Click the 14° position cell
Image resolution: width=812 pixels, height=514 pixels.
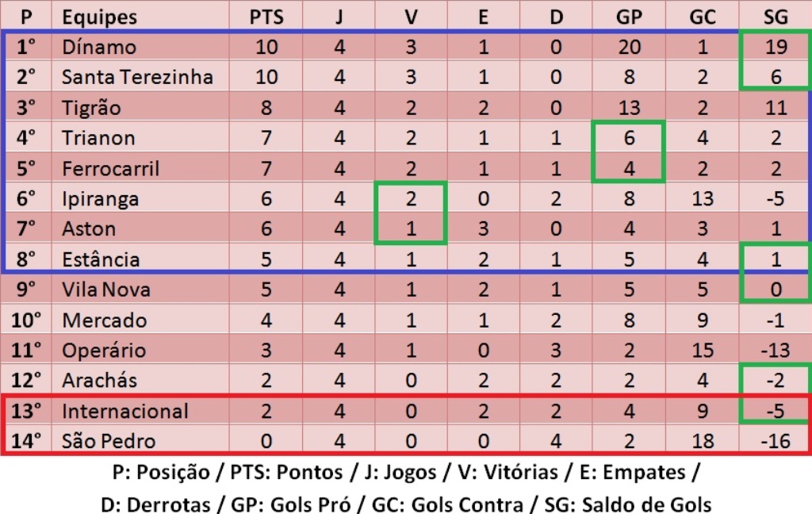click(29, 441)
